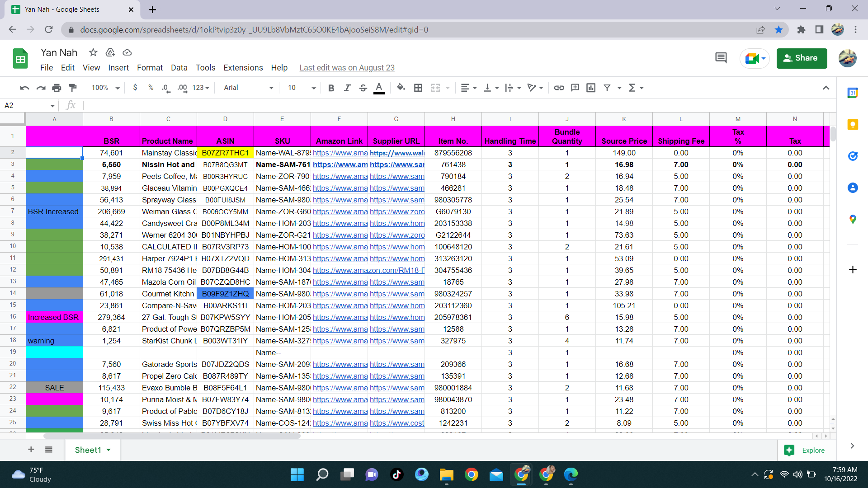868x488 pixels.
Task: Star the Yan Nah document
Action: [x=93, y=52]
